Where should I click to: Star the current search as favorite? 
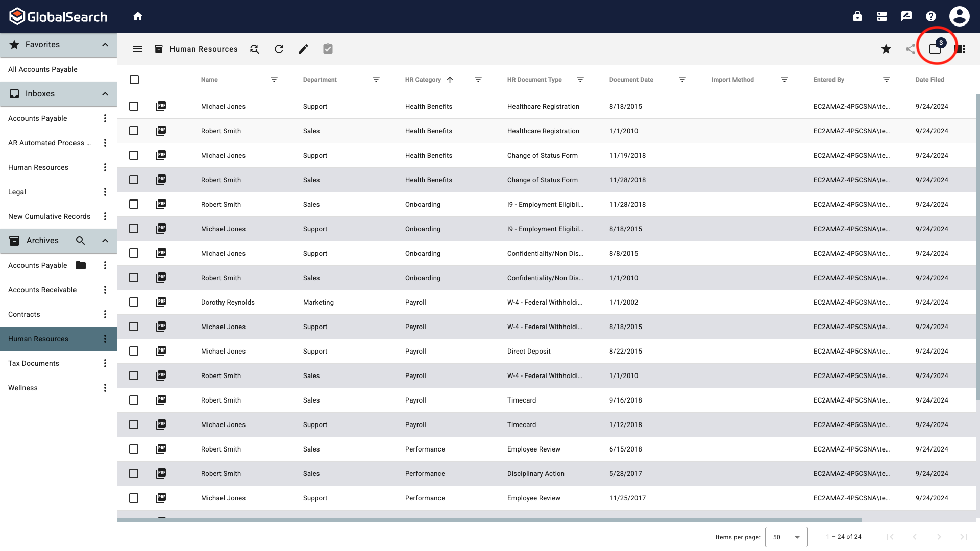886,49
